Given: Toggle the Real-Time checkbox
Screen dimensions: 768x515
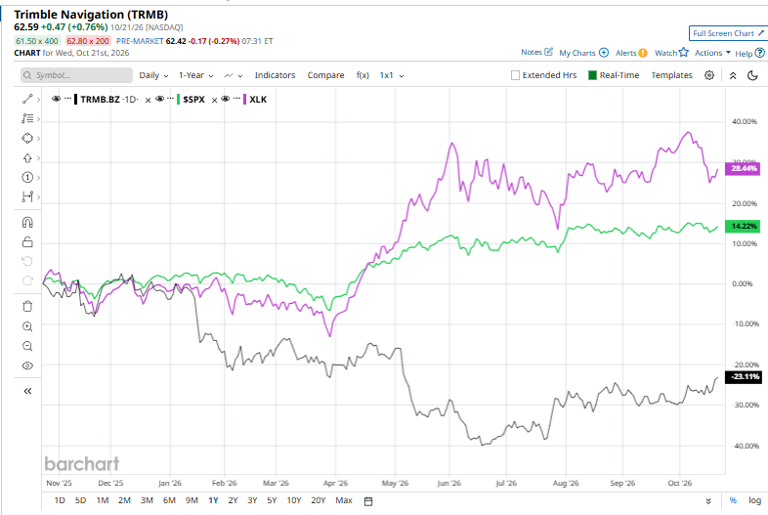Looking at the screenshot, I should (x=592, y=75).
